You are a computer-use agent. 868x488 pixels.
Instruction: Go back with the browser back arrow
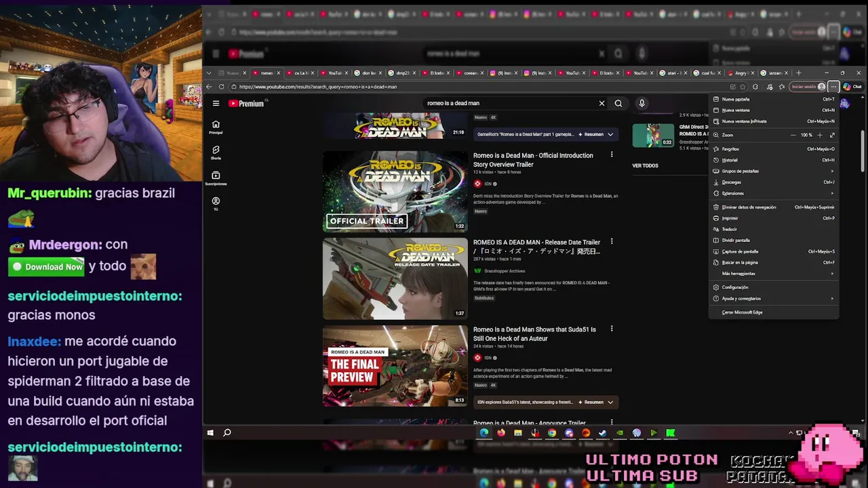(209, 87)
